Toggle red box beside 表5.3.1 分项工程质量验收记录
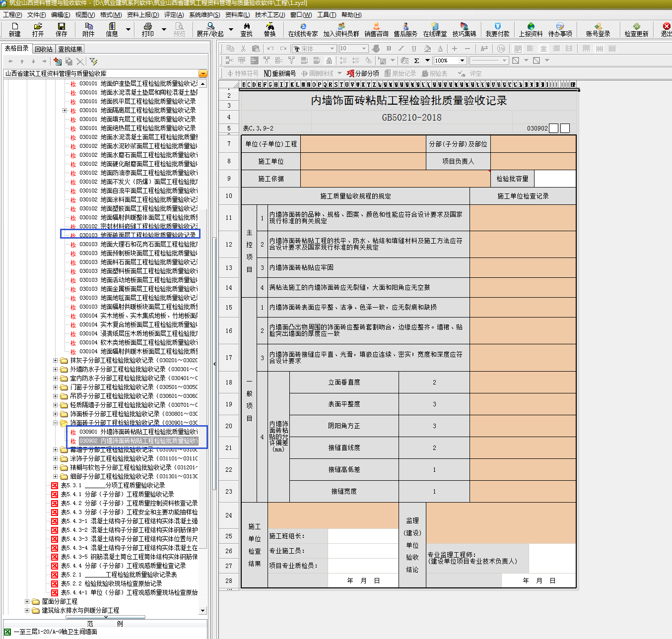This screenshot has width=672, height=639. point(55,485)
